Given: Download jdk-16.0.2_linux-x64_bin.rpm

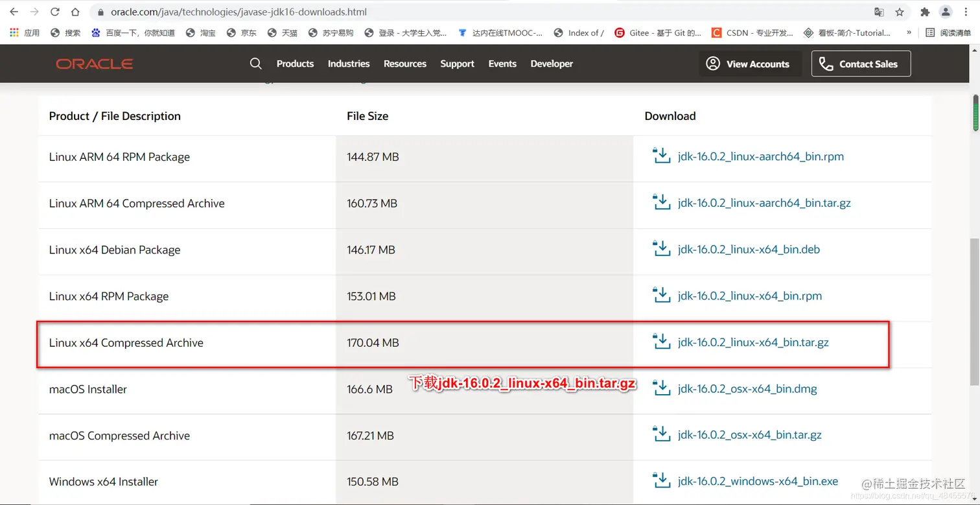Looking at the screenshot, I should tap(750, 296).
